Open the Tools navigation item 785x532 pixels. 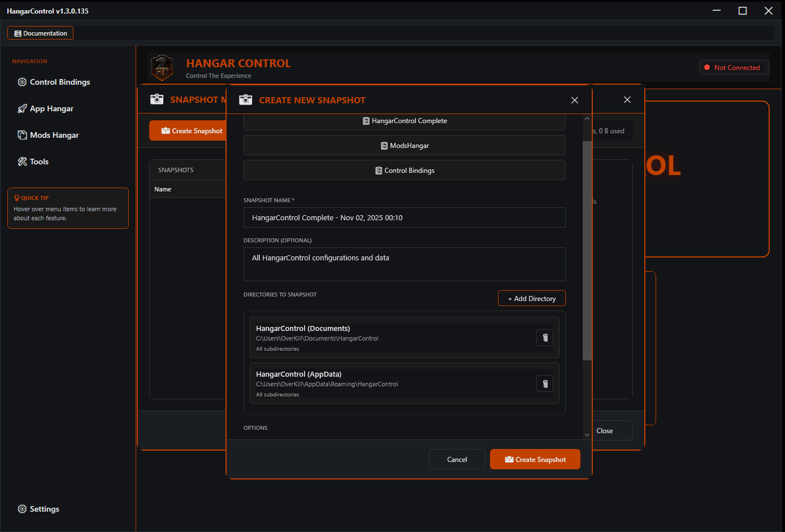[21, 162]
